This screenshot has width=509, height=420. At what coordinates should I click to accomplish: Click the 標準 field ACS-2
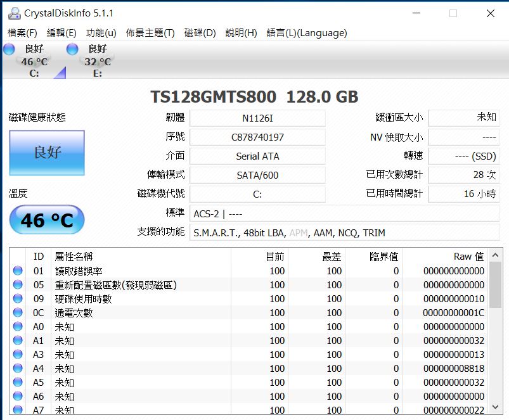coord(344,213)
